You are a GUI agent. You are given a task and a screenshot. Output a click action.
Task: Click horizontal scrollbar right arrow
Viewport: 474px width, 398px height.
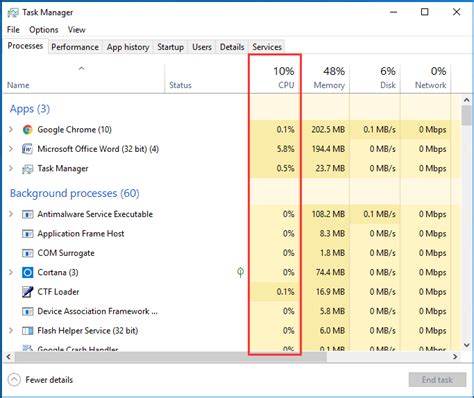point(455,357)
